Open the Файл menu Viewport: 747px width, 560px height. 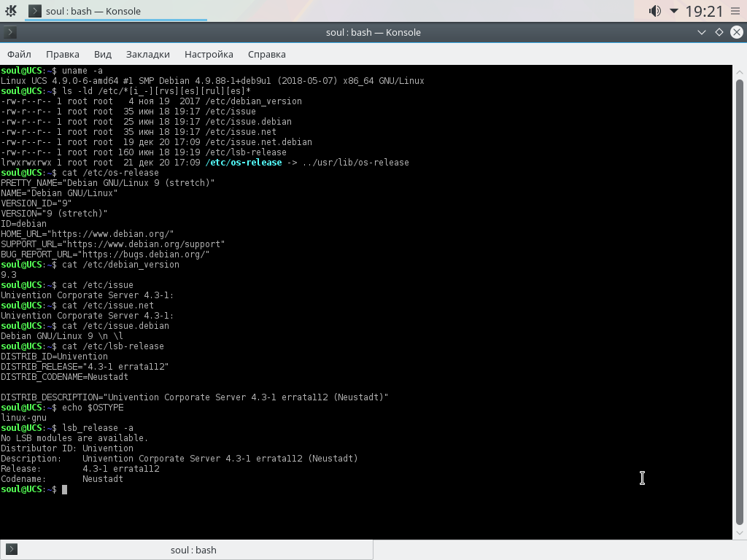pos(19,54)
